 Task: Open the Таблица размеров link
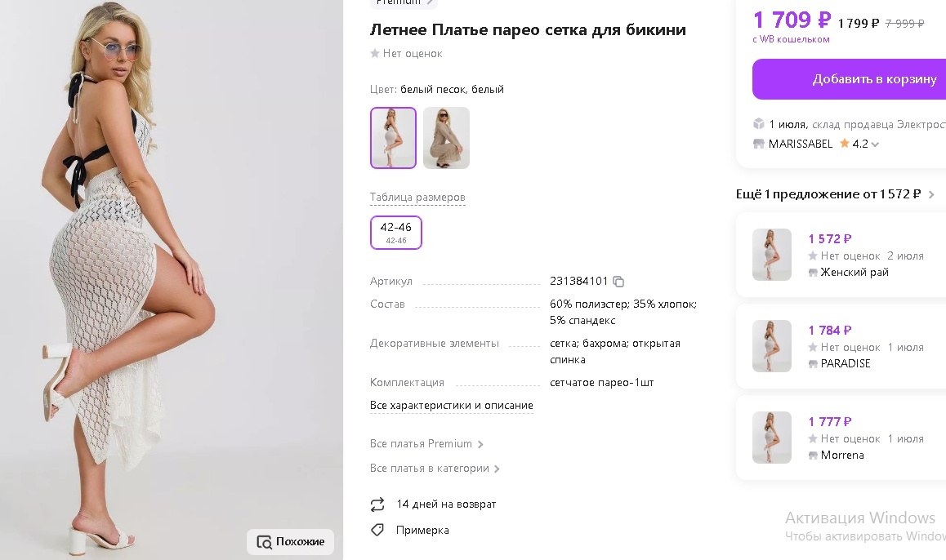[417, 197]
